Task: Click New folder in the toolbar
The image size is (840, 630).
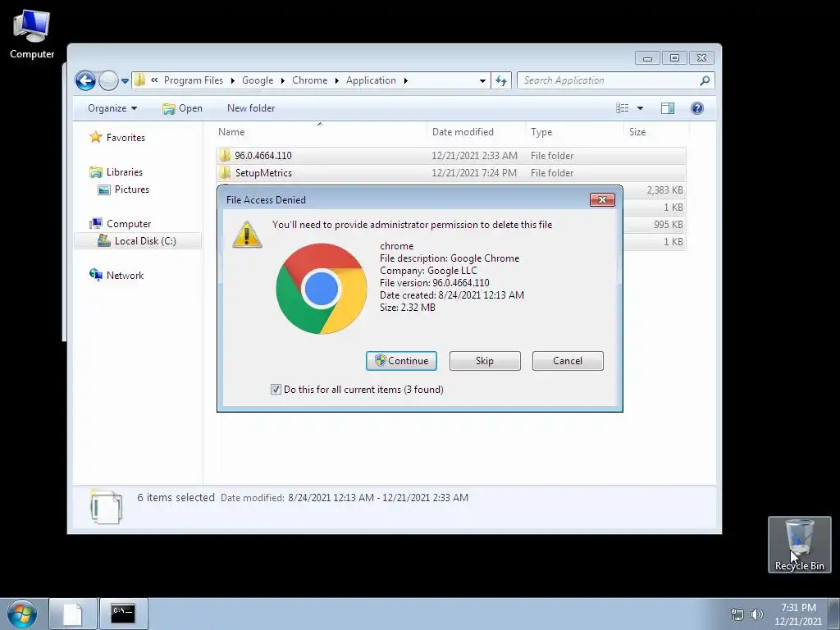Action: pos(251,108)
